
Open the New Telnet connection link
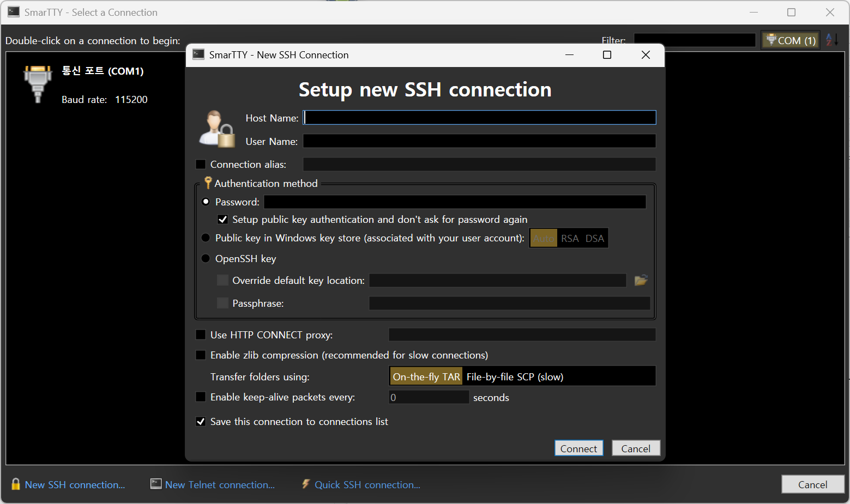coord(220,484)
